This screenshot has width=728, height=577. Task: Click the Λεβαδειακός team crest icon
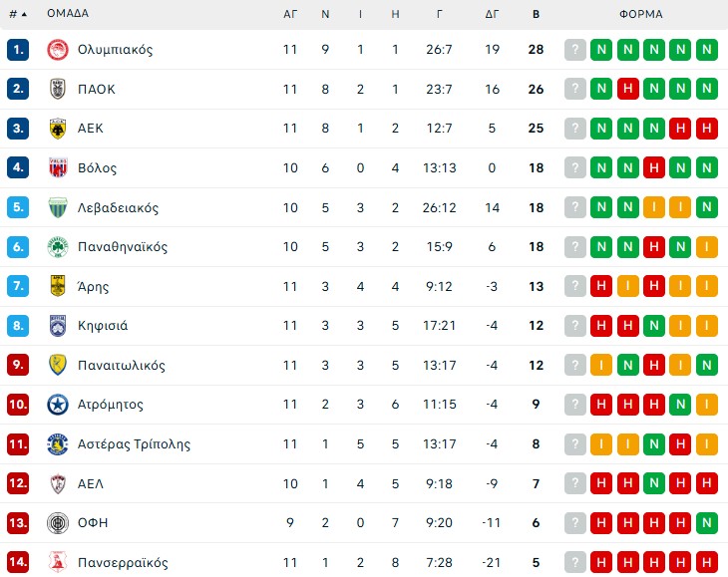point(57,207)
